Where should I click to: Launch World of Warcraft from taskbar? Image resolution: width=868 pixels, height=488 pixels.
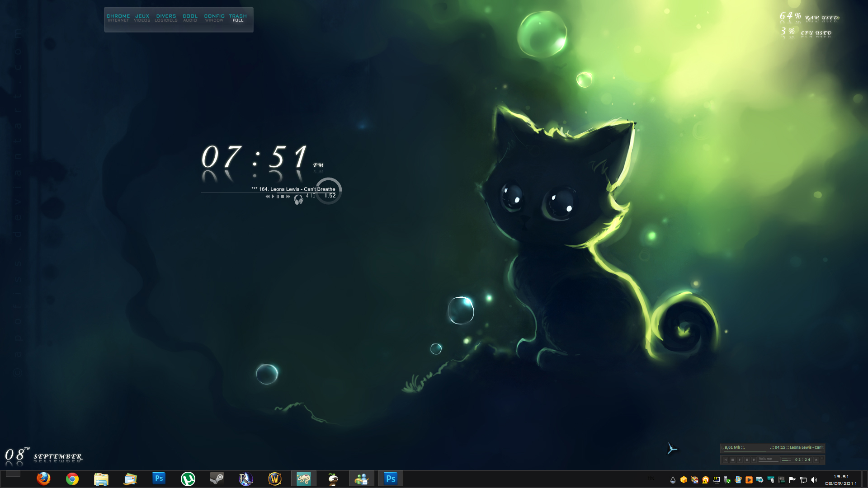(275, 479)
